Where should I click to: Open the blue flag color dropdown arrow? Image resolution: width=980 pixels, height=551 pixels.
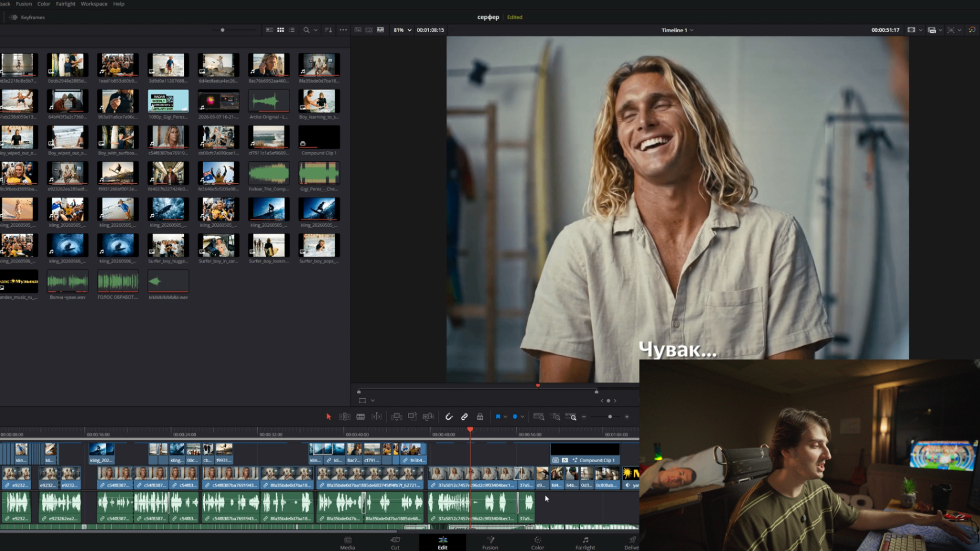pos(505,417)
